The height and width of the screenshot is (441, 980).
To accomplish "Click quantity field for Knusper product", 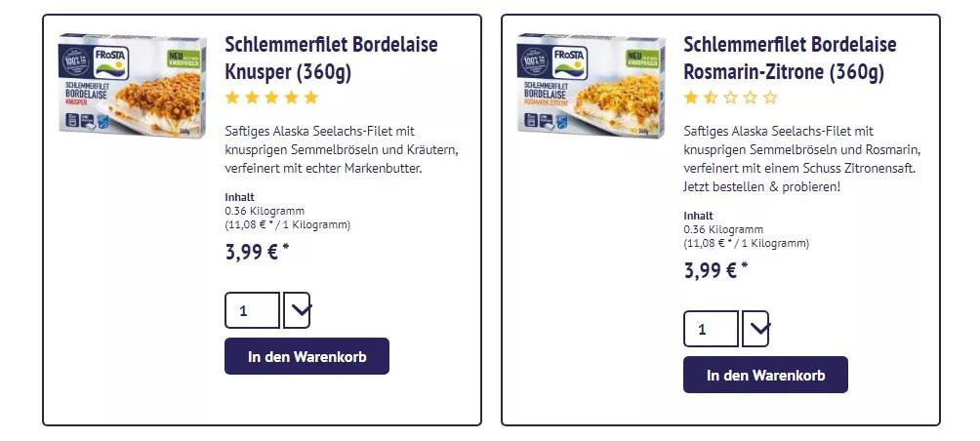I will coord(252,310).
